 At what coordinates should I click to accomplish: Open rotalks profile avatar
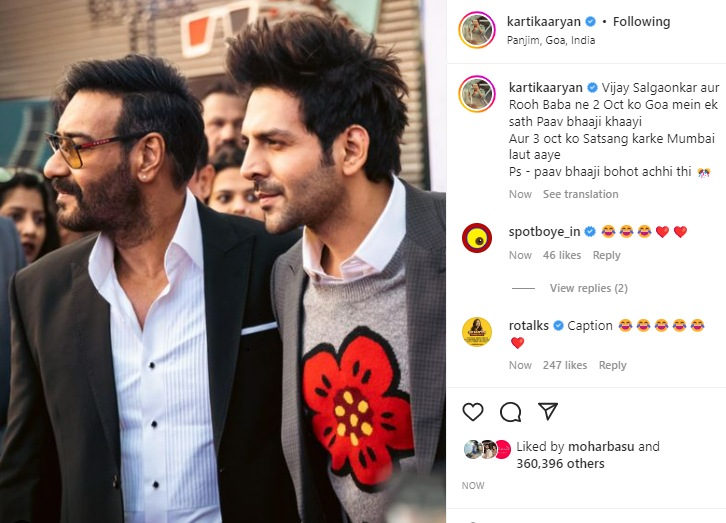tap(477, 332)
